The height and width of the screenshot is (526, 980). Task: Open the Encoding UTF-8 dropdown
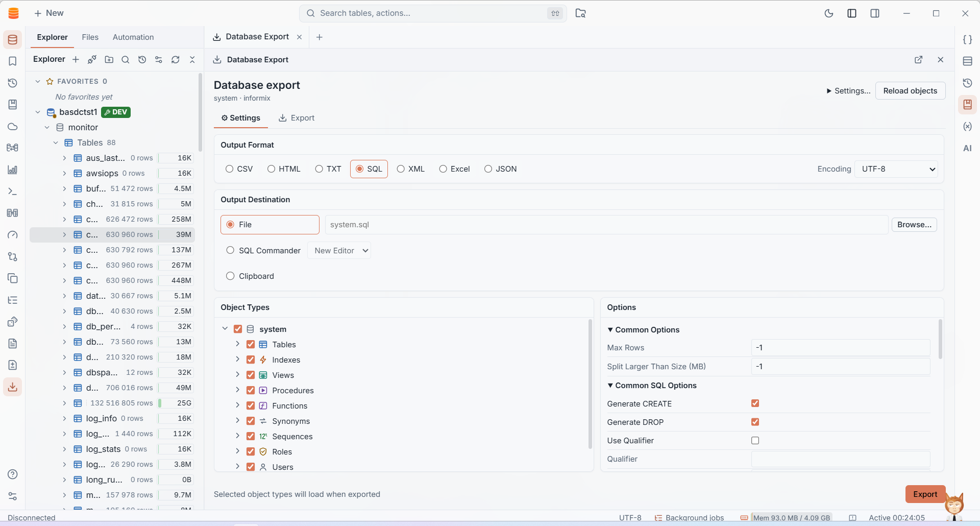click(x=897, y=169)
